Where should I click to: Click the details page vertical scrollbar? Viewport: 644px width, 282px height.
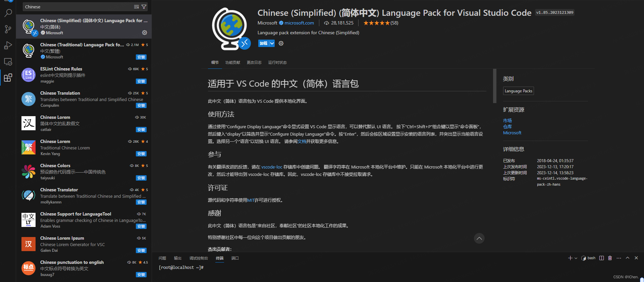coord(494,86)
